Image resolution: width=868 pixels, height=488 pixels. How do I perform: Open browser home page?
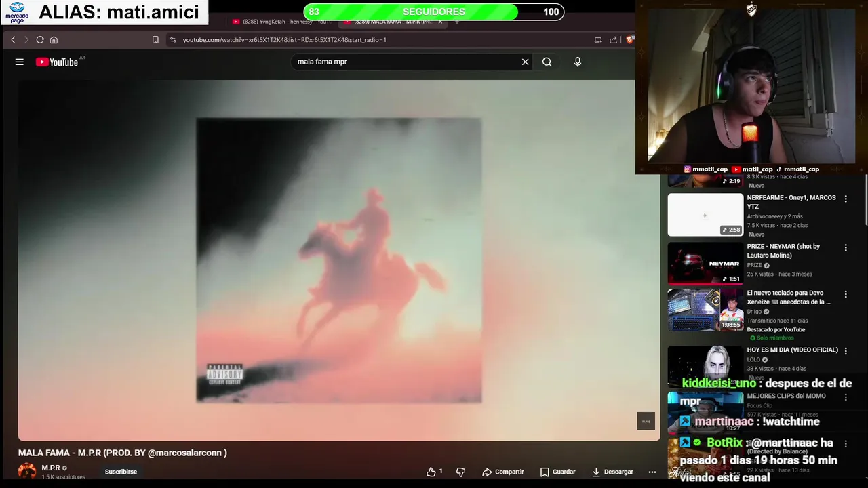(x=54, y=40)
